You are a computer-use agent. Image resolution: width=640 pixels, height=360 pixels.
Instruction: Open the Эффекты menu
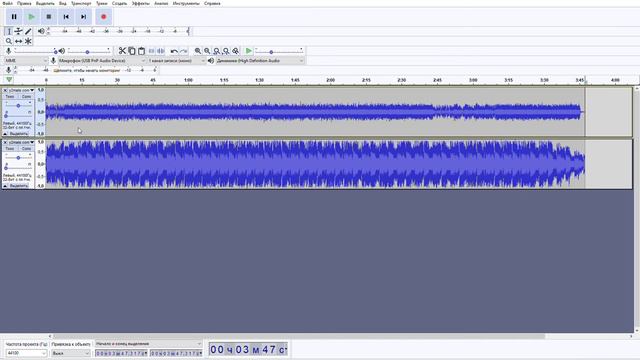[141, 3]
